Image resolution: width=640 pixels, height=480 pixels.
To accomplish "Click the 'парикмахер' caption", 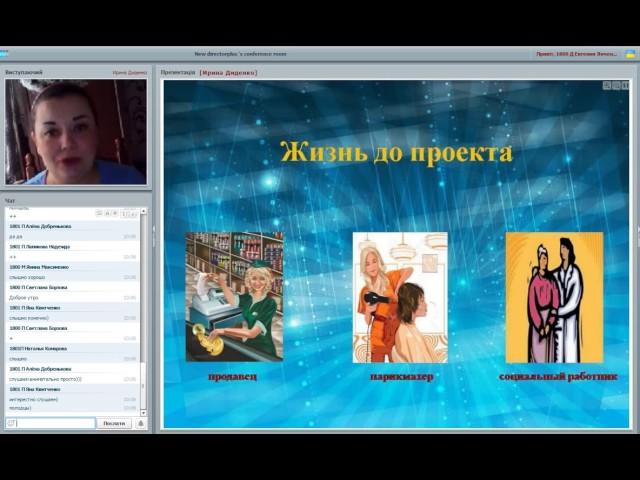I will click(402, 376).
